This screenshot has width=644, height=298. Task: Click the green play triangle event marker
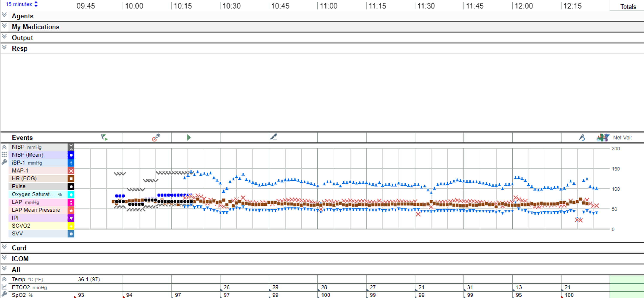[189, 137]
